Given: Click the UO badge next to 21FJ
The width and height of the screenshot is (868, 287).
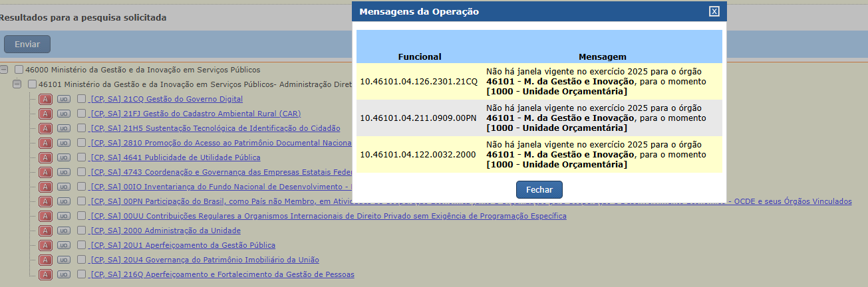Looking at the screenshot, I should 63,114.
